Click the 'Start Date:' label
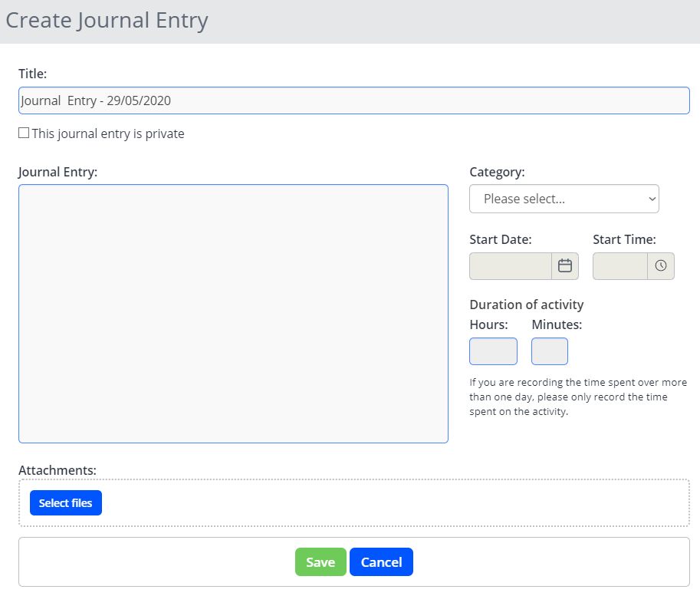 [500, 239]
